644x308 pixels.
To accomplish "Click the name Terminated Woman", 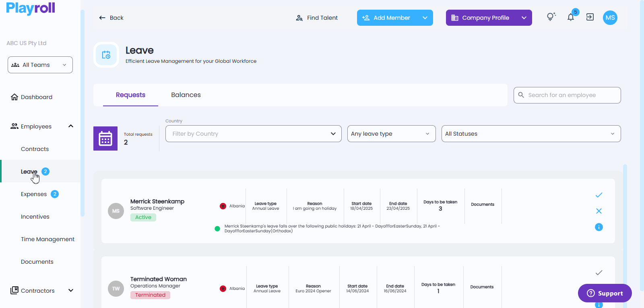I will 159,279.
